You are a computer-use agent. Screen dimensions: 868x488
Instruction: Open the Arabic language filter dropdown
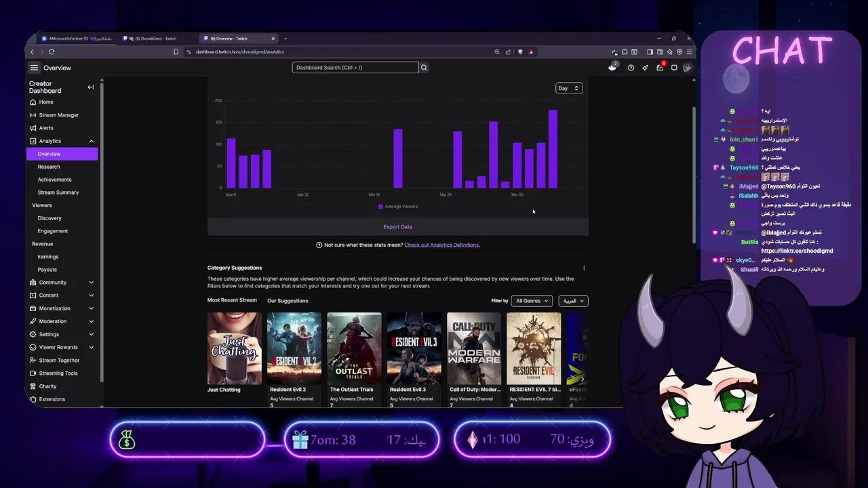tap(574, 301)
